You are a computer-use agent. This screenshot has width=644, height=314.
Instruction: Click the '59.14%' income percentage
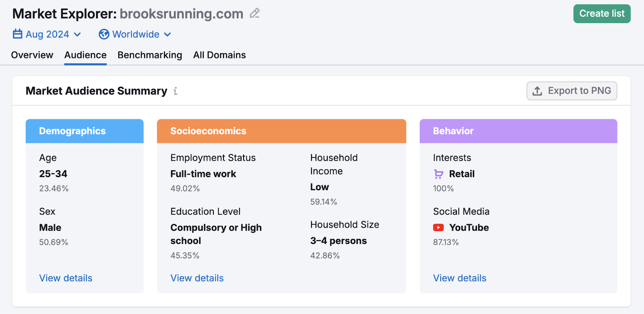(324, 202)
